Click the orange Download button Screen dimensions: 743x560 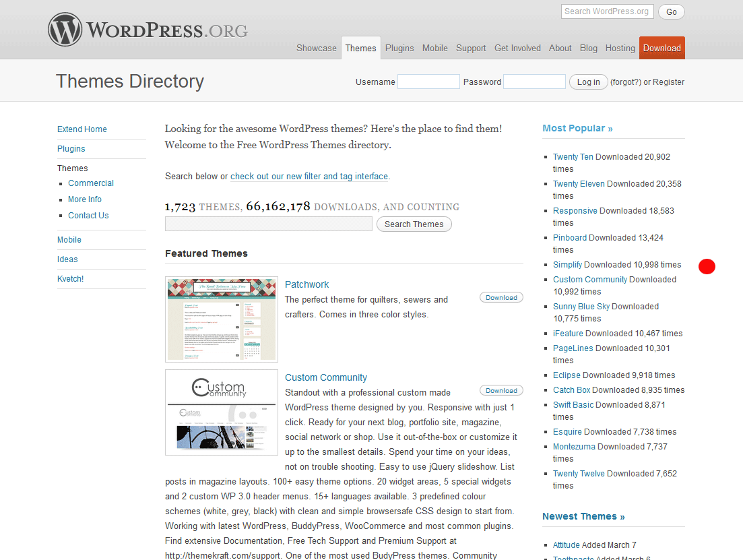pos(661,48)
